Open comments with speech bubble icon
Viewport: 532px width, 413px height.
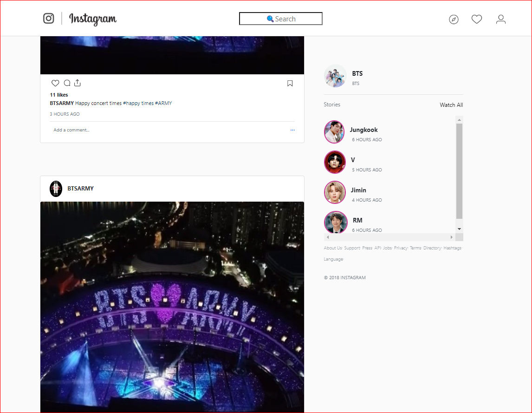point(67,83)
